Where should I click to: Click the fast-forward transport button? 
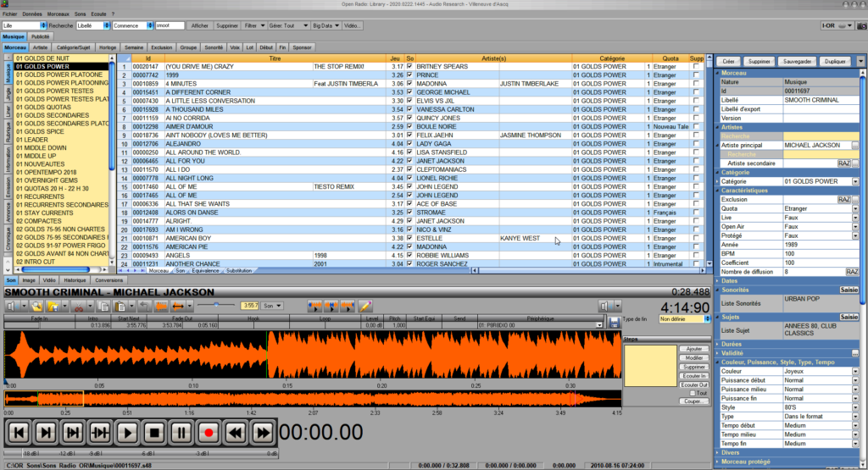263,433
